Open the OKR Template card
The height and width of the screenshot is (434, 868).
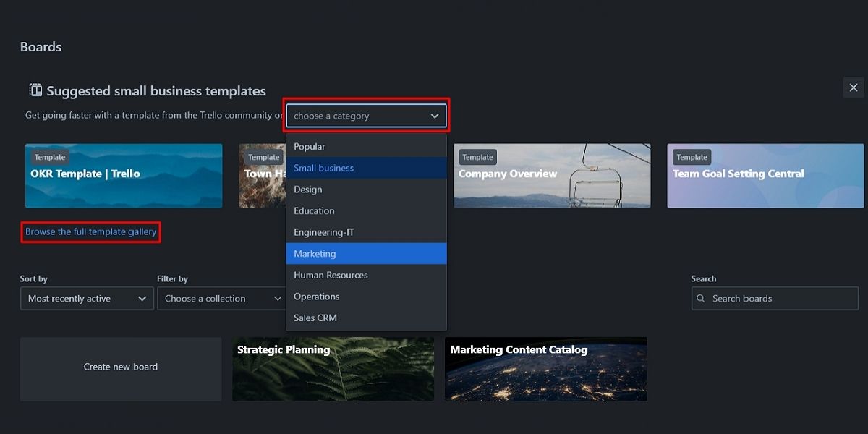pos(123,176)
